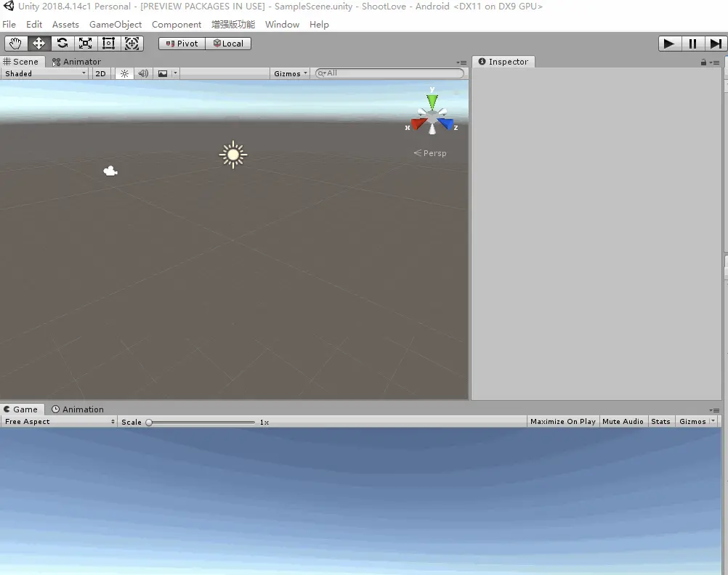Start Play mode
Screen dimensions: 728x575
tap(669, 43)
